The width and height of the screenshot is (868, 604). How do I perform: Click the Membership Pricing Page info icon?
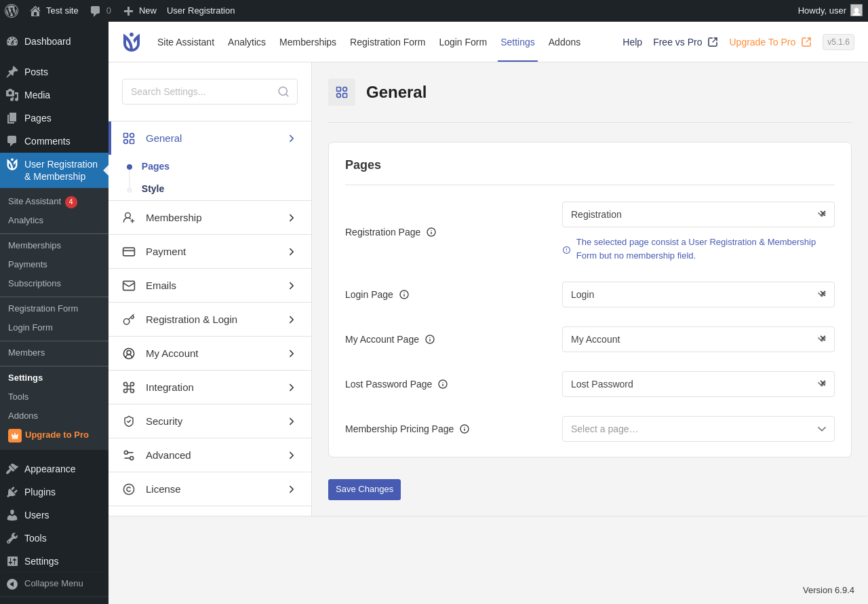(x=465, y=429)
